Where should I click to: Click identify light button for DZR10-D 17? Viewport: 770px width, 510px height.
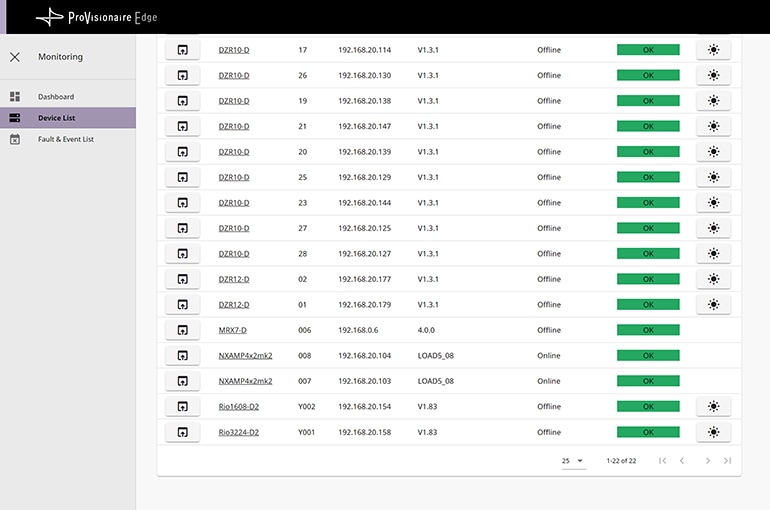point(713,50)
